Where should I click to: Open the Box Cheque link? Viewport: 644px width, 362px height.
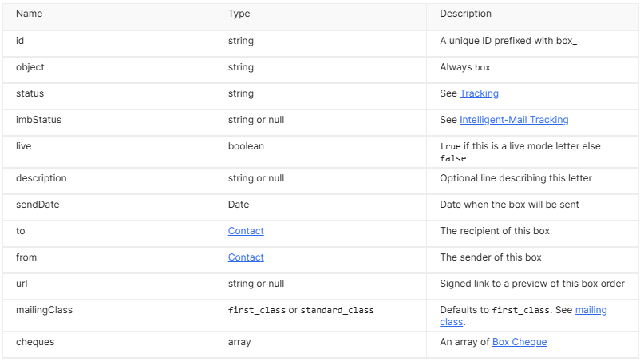519,342
